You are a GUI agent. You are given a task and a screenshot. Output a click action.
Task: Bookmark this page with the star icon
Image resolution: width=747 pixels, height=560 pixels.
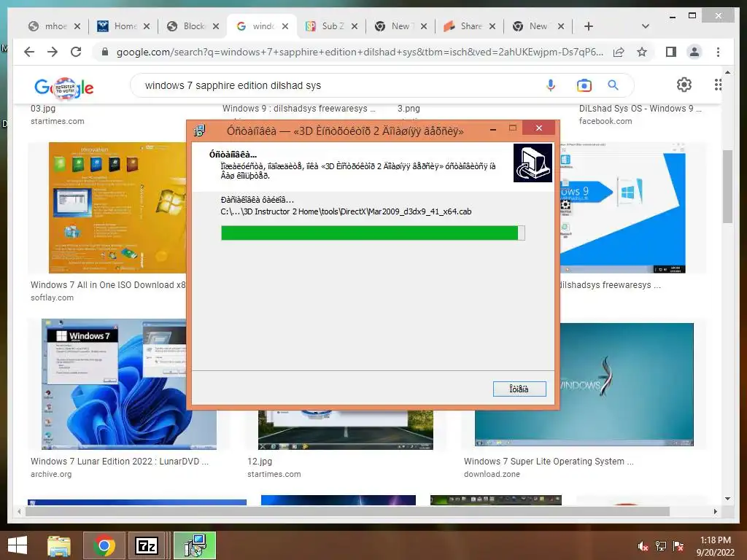[x=642, y=52]
